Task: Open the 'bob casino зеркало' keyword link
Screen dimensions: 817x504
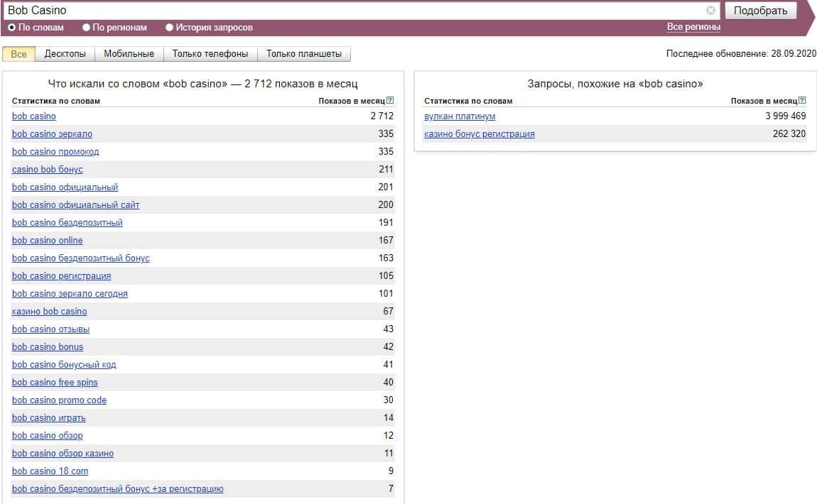Action: tap(52, 134)
